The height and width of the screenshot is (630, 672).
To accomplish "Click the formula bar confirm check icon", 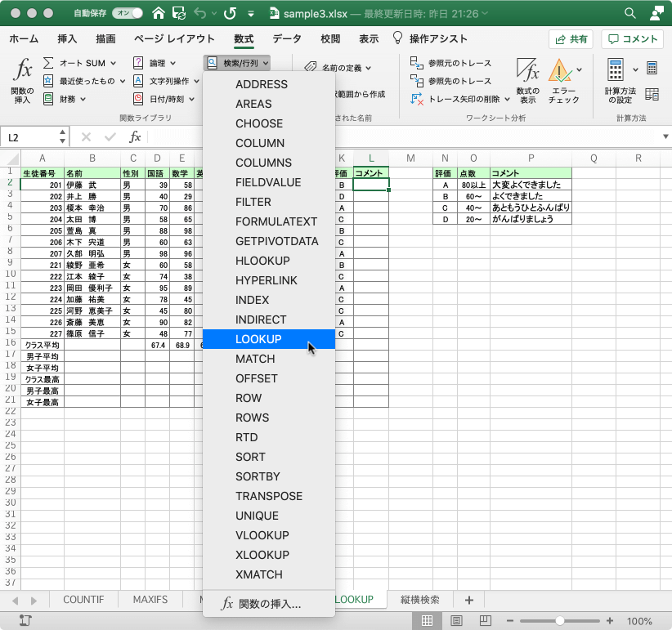I will pyautogui.click(x=110, y=137).
